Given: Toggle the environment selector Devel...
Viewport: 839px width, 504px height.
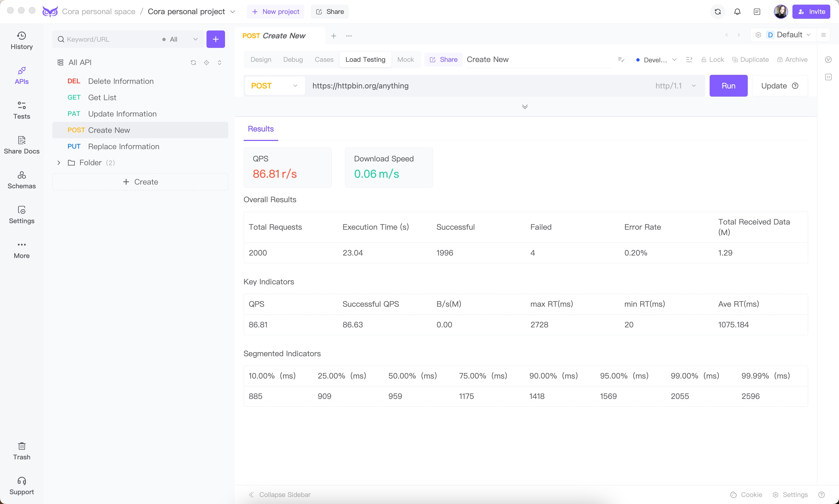Looking at the screenshot, I should point(657,59).
